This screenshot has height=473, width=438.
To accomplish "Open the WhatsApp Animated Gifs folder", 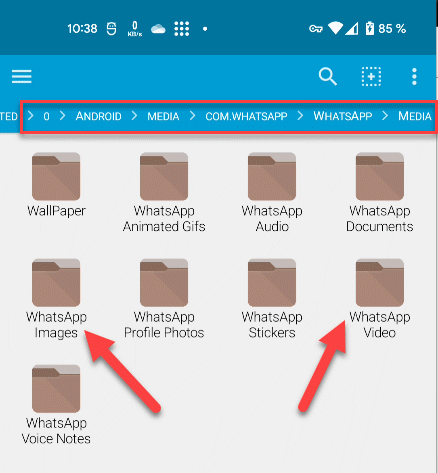I will (x=164, y=193).
